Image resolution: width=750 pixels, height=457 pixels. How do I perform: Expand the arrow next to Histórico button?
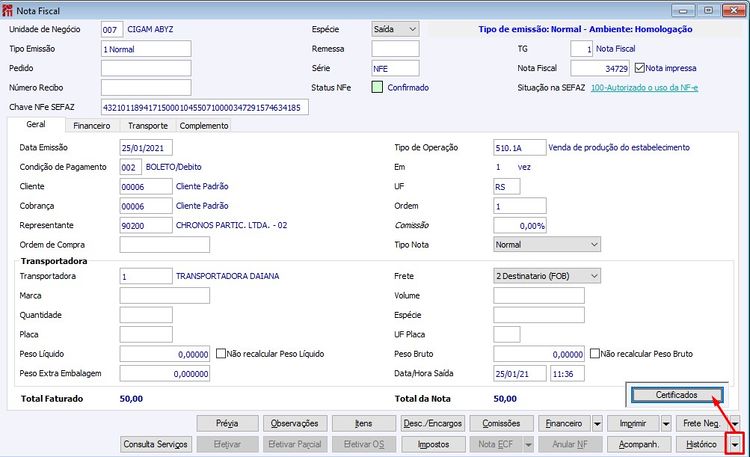pyautogui.click(x=735, y=445)
